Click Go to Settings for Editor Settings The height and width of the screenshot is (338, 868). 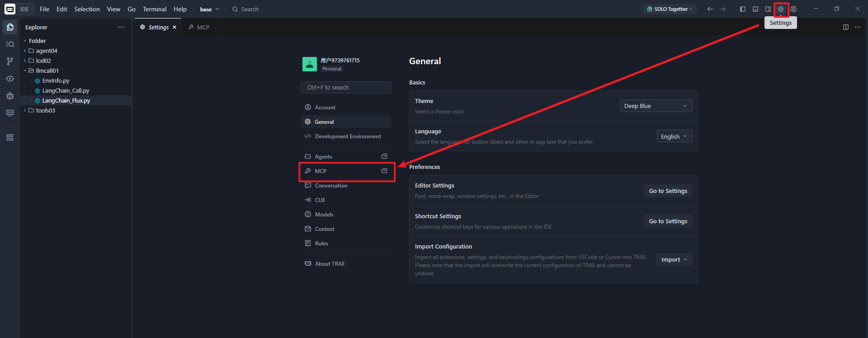[668, 191]
